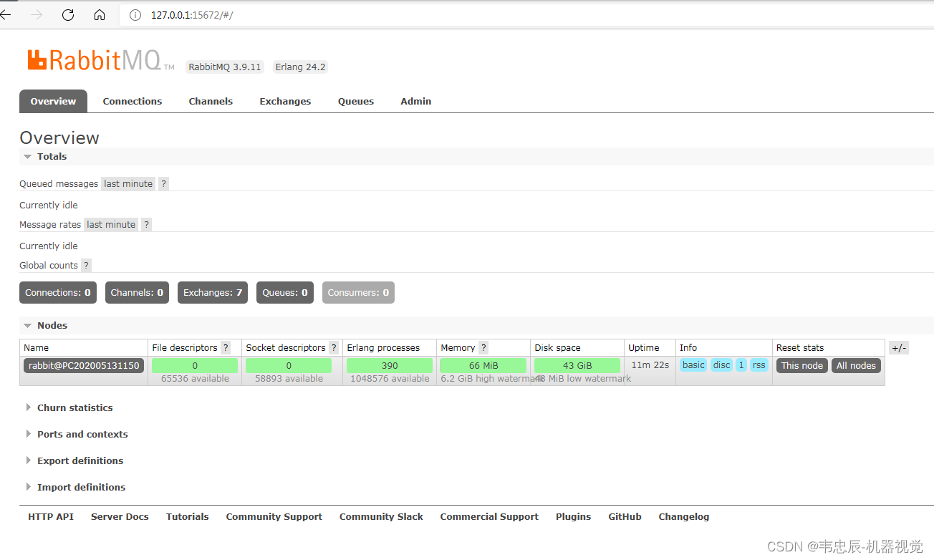Screen dimensions: 934x560
Task: Click the Consumers: 0 count button
Action: pyautogui.click(x=358, y=292)
